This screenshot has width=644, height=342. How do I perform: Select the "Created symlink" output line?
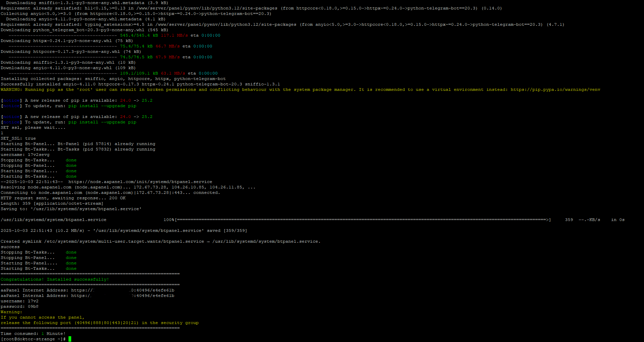pyautogui.click(x=160, y=242)
